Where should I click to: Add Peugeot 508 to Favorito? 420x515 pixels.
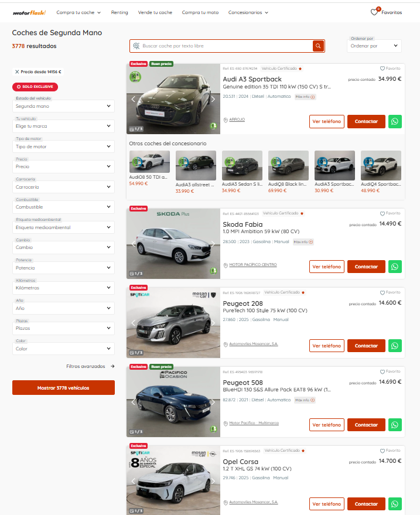point(390,371)
